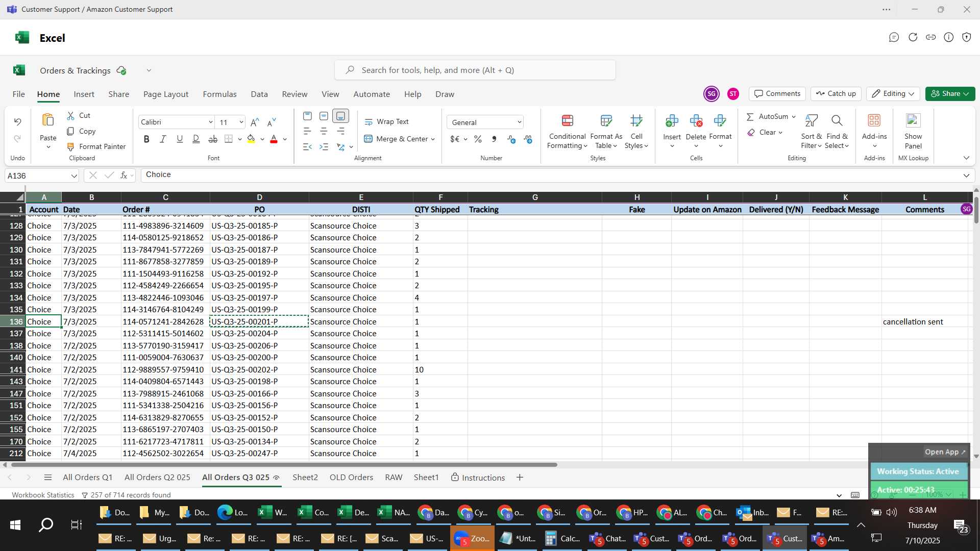Click the horizontal sheet scrollbar
Image resolution: width=980 pixels, height=551 pixels.
click(284, 465)
